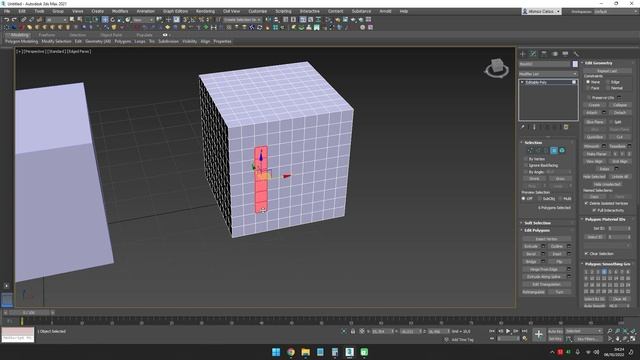The height and width of the screenshot is (360, 640).
Task: Enable By Vertex checkbox
Action: 526,159
